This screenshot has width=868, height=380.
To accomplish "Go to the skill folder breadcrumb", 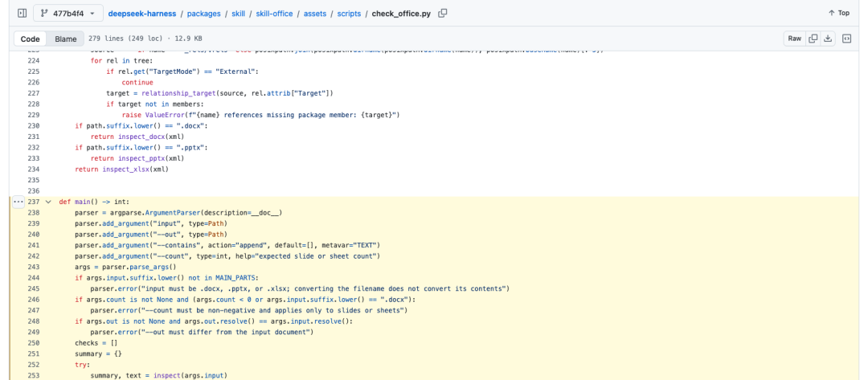I will coord(238,14).
